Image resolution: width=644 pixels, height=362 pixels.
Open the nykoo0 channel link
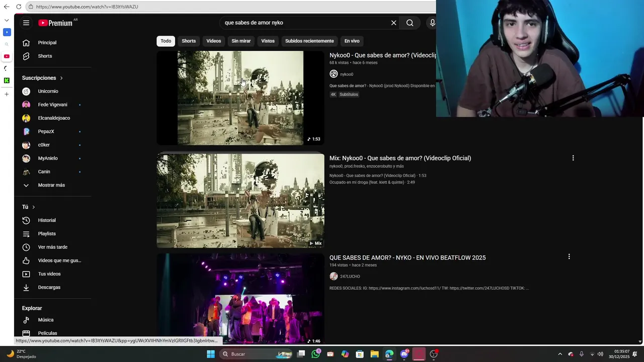pos(347,74)
